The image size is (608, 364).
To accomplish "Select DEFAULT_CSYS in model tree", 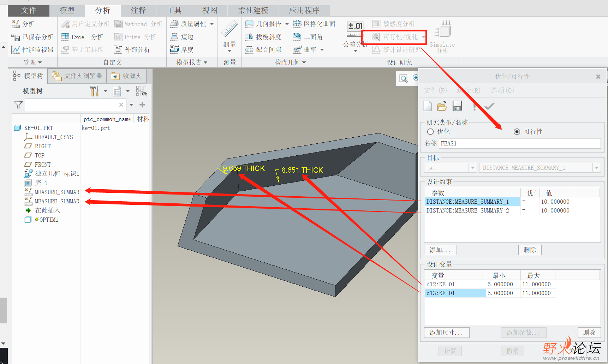I will [49, 137].
